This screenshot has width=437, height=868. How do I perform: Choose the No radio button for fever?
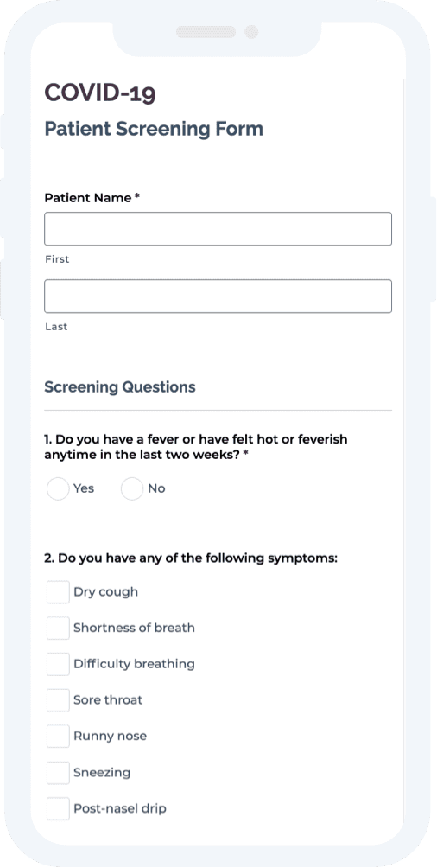tap(132, 488)
